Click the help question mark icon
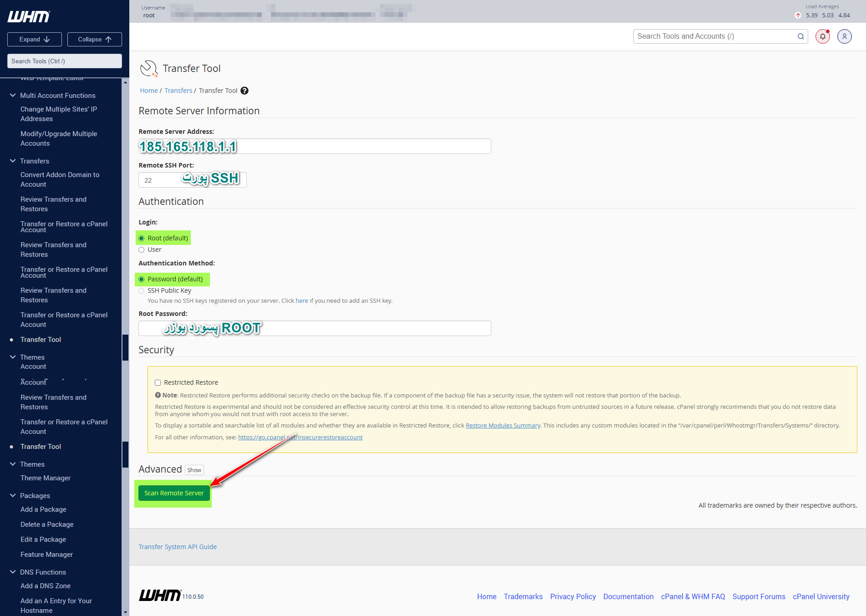 (x=245, y=91)
